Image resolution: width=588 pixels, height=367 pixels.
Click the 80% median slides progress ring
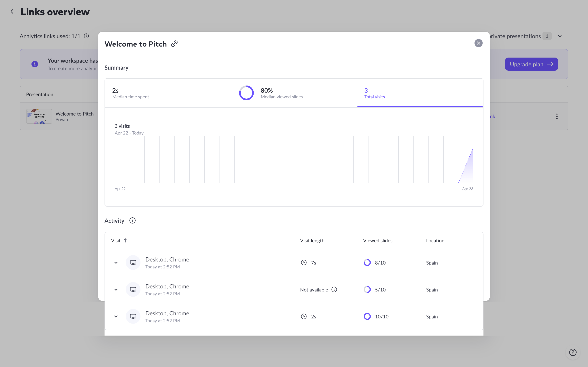(246, 93)
